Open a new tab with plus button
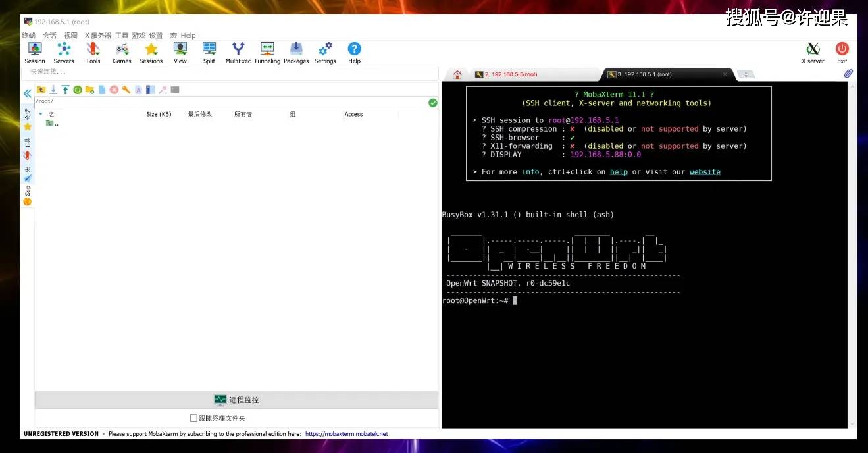This screenshot has height=453, width=868. click(x=746, y=74)
